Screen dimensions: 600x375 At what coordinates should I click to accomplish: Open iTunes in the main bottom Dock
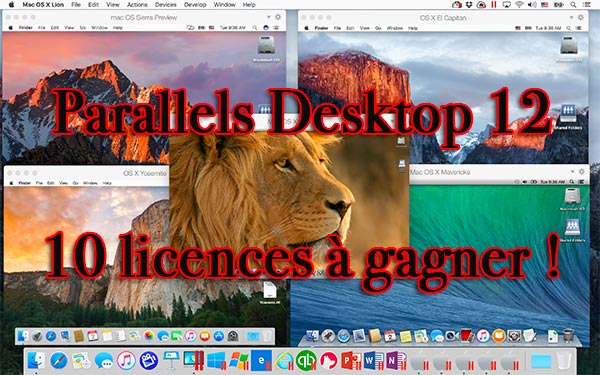click(x=126, y=361)
